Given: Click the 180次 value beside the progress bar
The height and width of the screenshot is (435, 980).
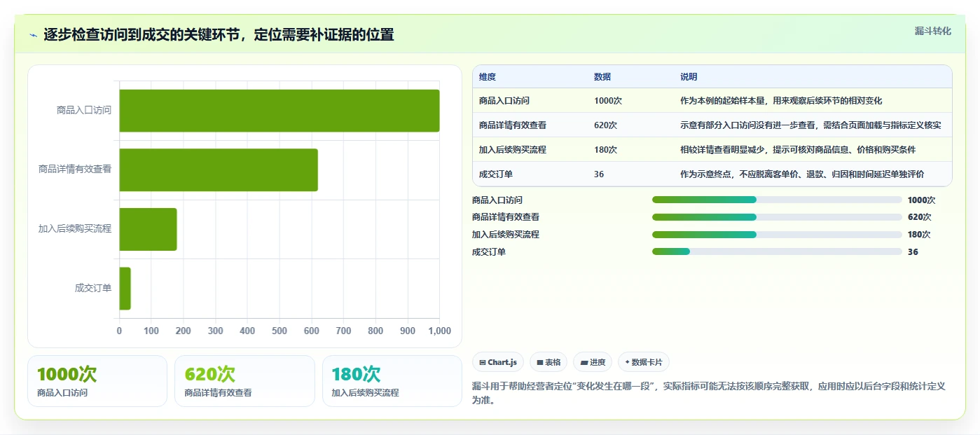Looking at the screenshot, I should [919, 235].
